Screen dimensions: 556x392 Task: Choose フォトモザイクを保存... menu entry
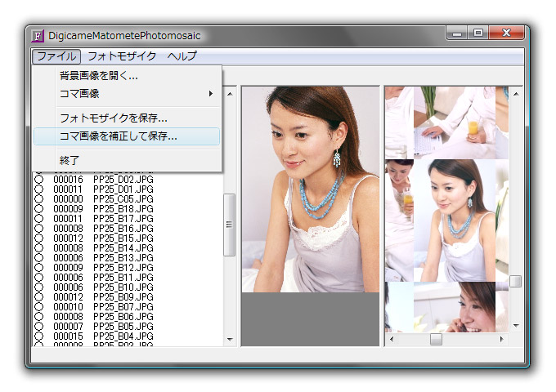127,118
